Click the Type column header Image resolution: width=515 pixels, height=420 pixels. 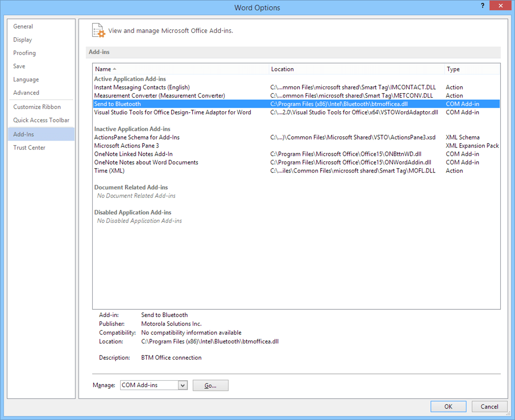tap(472, 69)
